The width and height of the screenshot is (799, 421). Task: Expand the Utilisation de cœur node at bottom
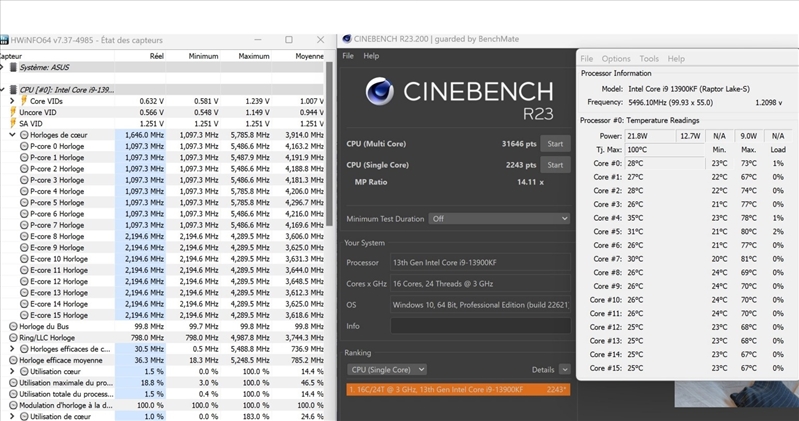click(x=12, y=416)
